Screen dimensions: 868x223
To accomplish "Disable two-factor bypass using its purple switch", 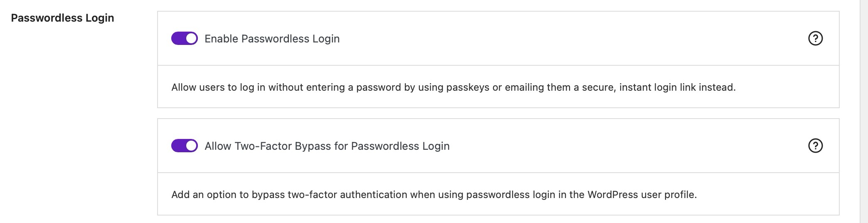I will [184, 146].
